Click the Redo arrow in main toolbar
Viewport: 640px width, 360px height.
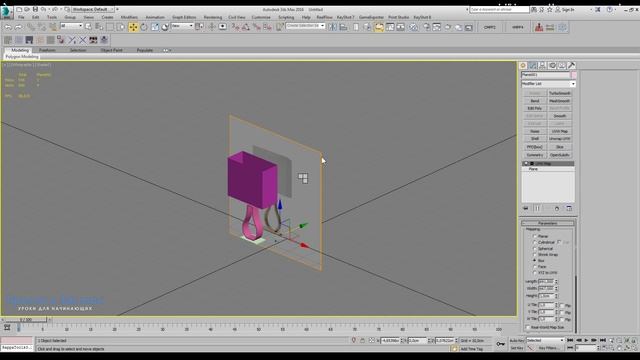[18, 27]
